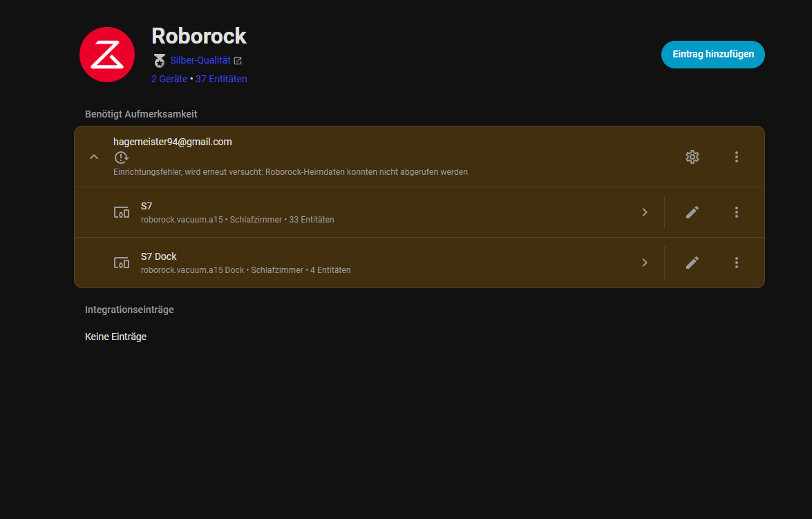
Task: Click the device icon next to S7
Action: pyautogui.click(x=121, y=212)
